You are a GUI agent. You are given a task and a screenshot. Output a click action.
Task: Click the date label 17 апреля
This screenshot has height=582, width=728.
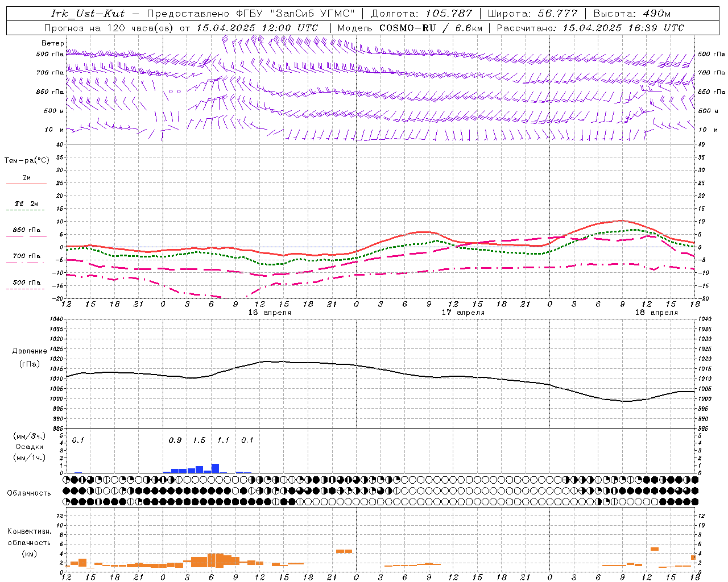(x=463, y=312)
